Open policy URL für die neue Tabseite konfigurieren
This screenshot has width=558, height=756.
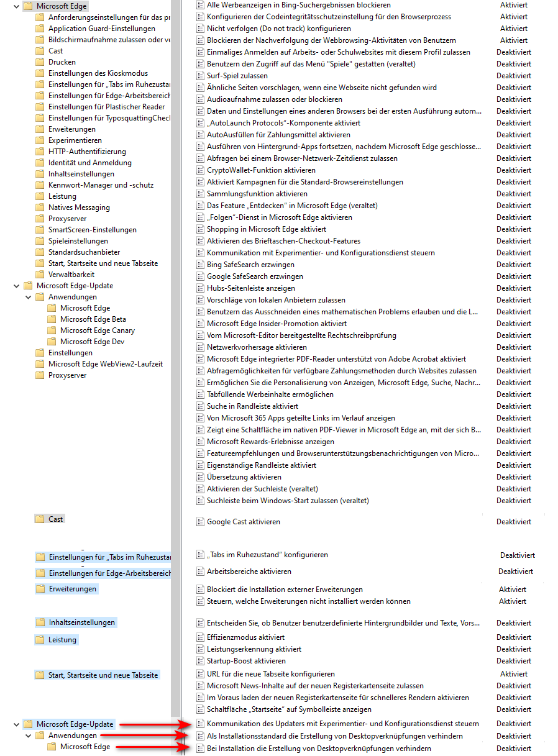click(271, 674)
